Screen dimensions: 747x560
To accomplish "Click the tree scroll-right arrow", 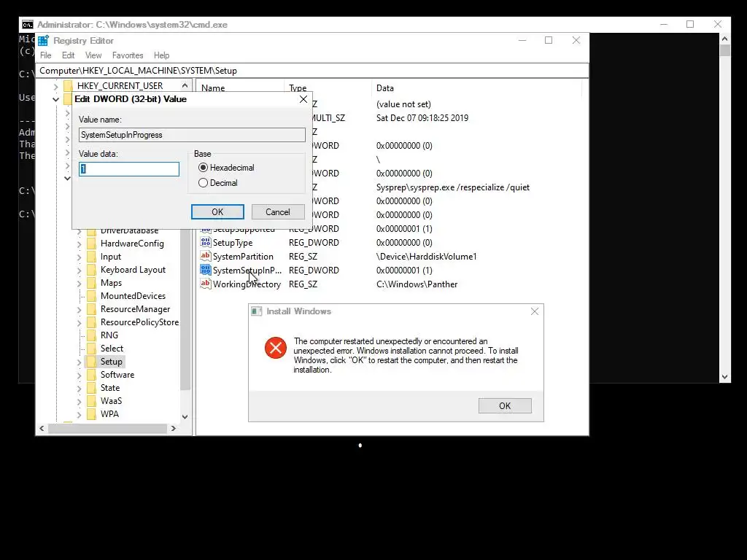I will point(174,429).
